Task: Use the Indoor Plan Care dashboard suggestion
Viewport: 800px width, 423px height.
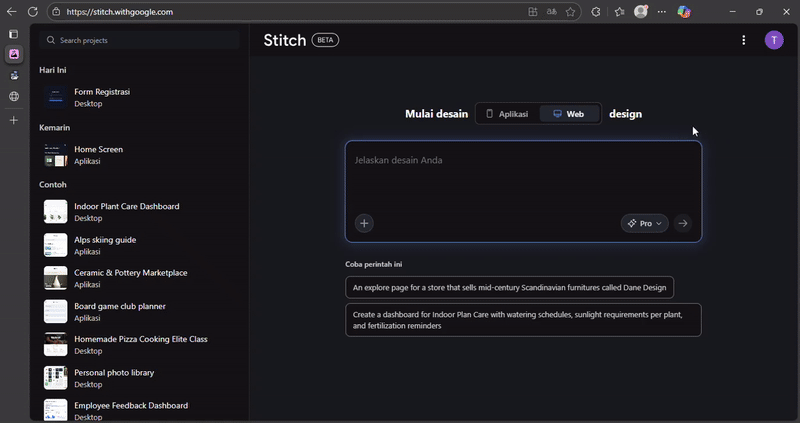Action: (523, 320)
